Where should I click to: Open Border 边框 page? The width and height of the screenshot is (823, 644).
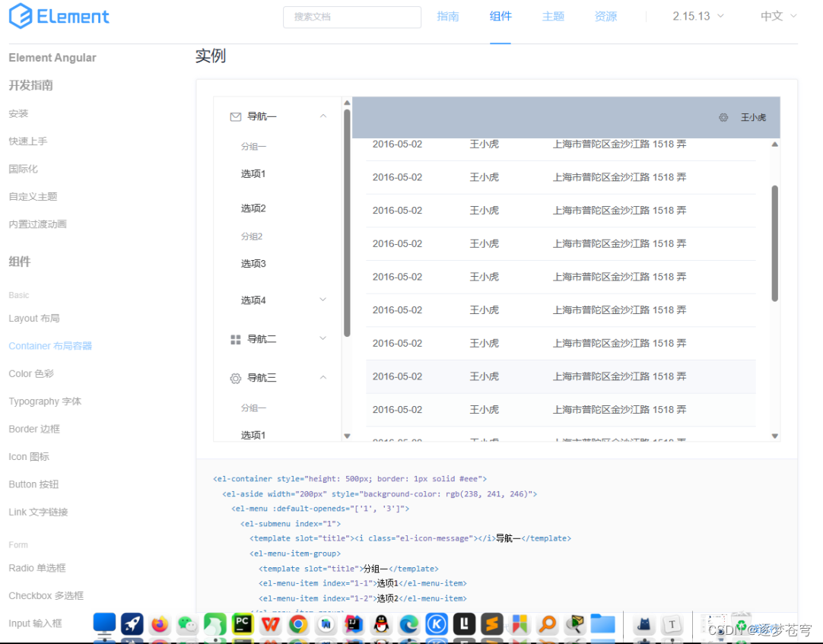pyautogui.click(x=34, y=430)
